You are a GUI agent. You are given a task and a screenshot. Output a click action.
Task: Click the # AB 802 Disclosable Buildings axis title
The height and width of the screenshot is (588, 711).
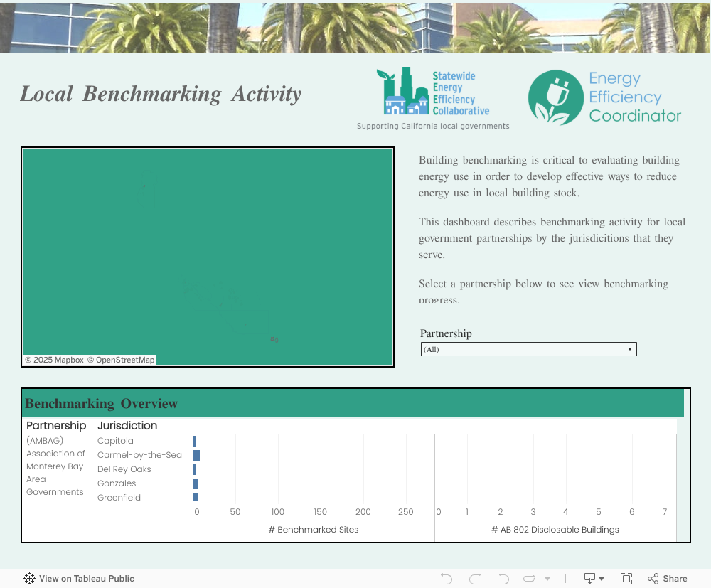click(x=555, y=530)
